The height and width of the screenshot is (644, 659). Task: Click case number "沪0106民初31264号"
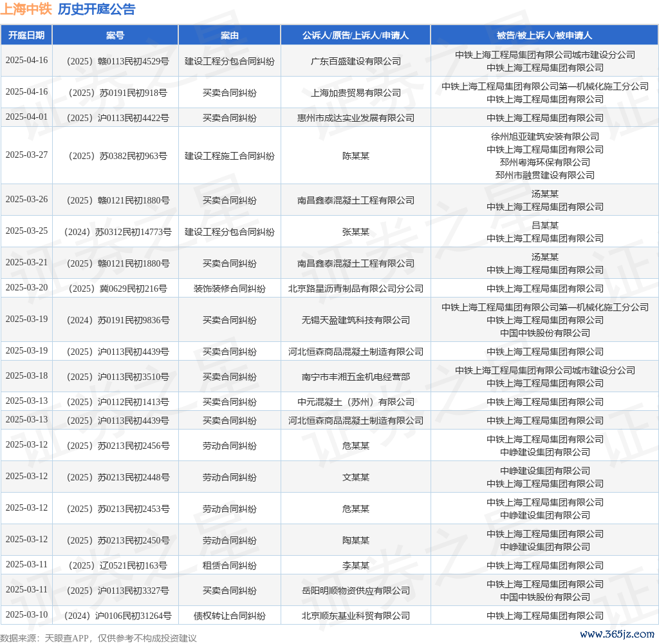coord(118,616)
